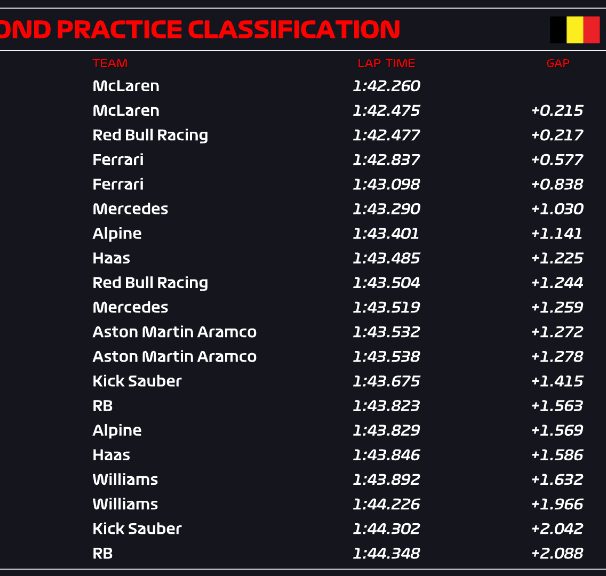Viewport: 606px width, 576px height.
Task: Click the Belgian flag icon
Action: coord(575,30)
